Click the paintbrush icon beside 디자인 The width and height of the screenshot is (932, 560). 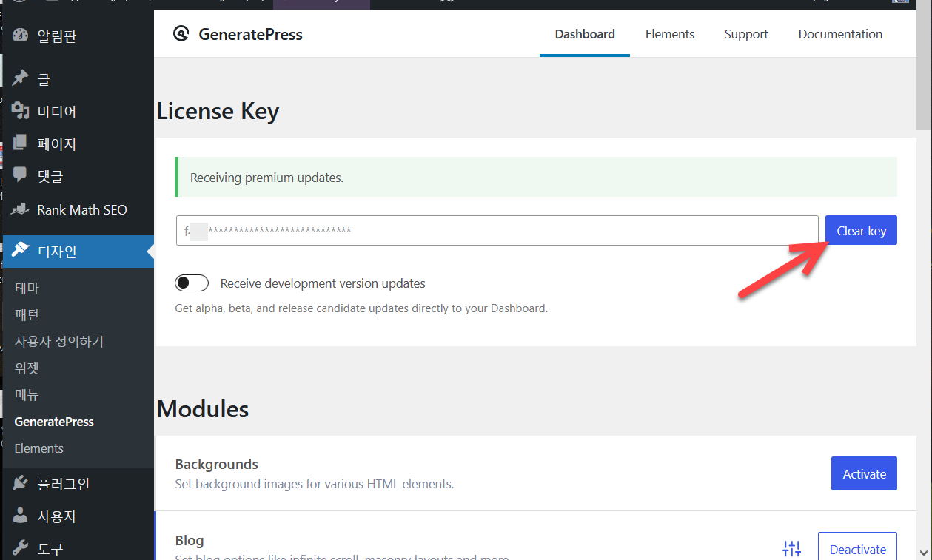[21, 251]
